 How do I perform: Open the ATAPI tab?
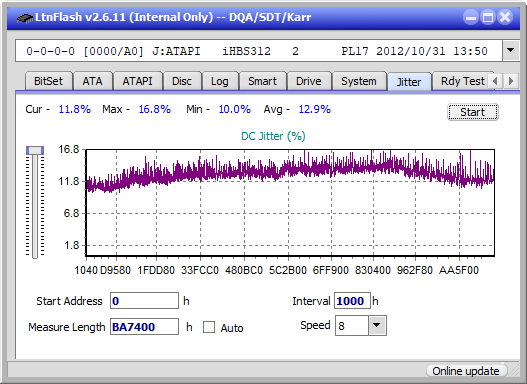(x=137, y=81)
